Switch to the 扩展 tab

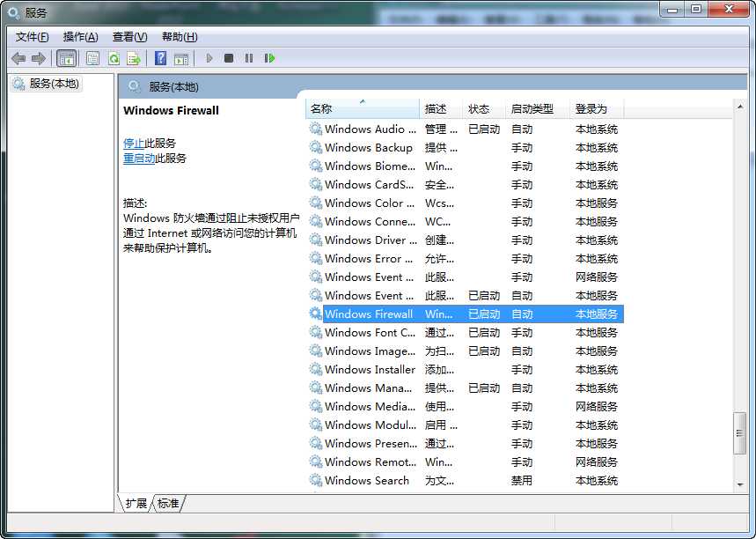[x=136, y=503]
